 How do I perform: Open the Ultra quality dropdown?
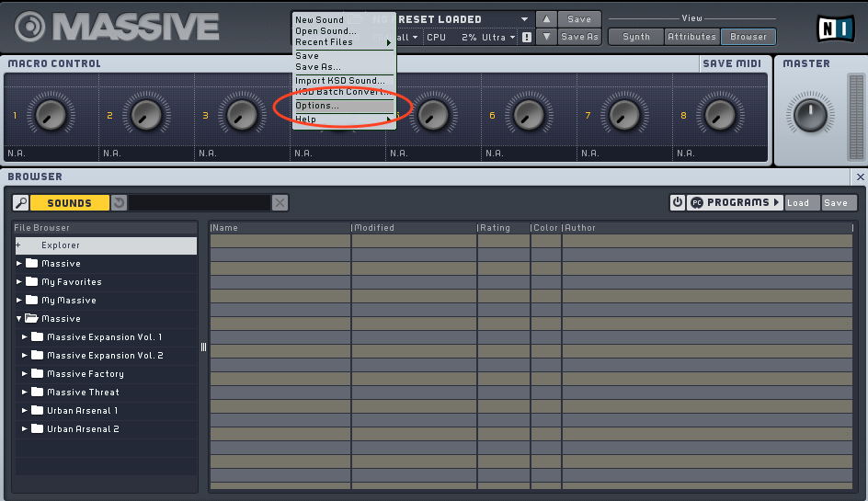[500, 38]
